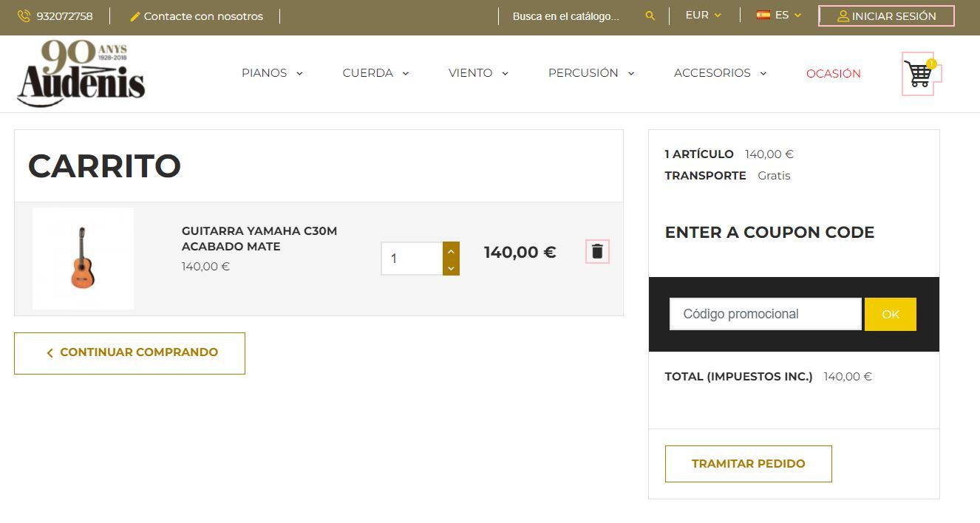Screen dimensions: 980x523
Task: Open the guitar product thumbnail
Action: 83,259
